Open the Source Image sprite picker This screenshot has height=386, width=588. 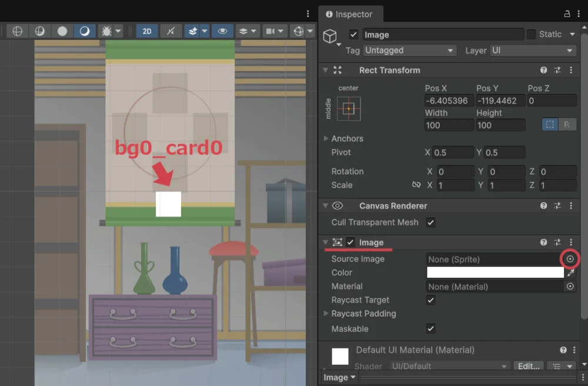(570, 259)
